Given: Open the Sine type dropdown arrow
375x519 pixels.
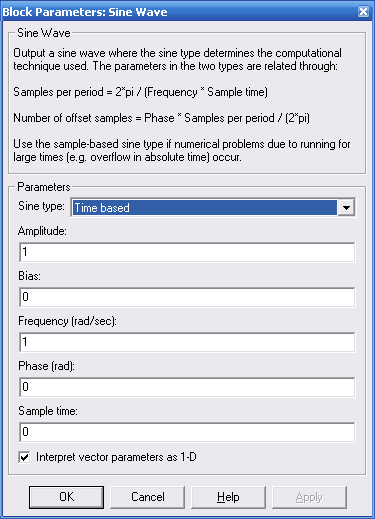Looking at the screenshot, I should 346,208.
